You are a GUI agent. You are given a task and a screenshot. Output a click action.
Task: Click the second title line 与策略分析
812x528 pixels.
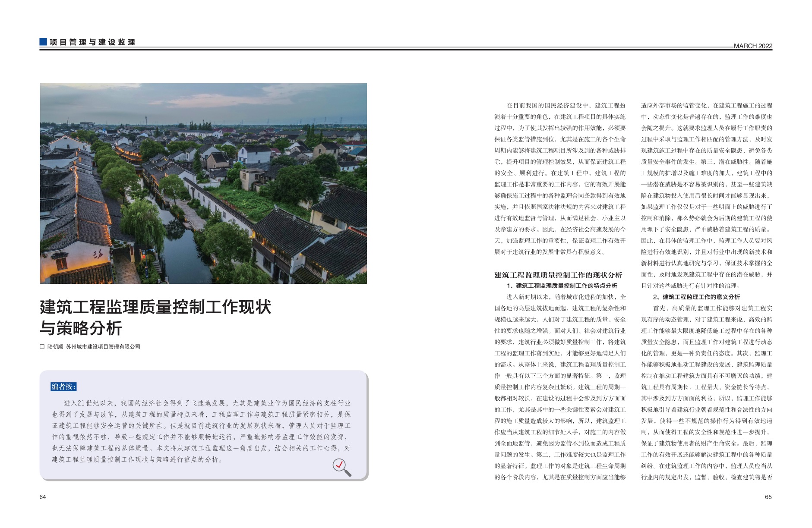pos(81,328)
